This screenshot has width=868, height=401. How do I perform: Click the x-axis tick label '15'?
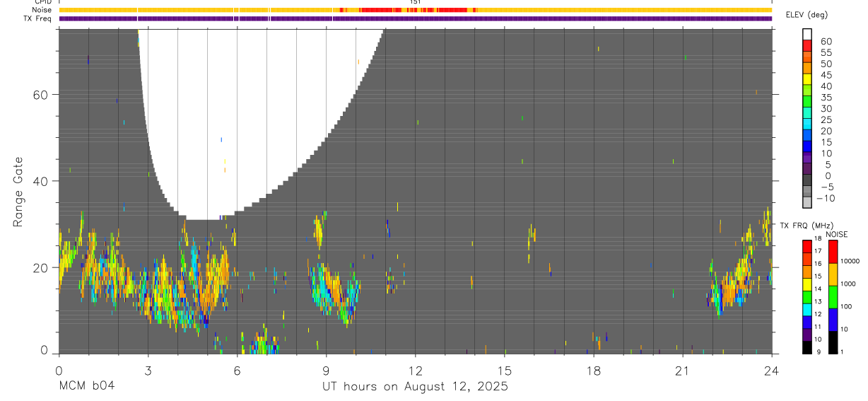505,371
